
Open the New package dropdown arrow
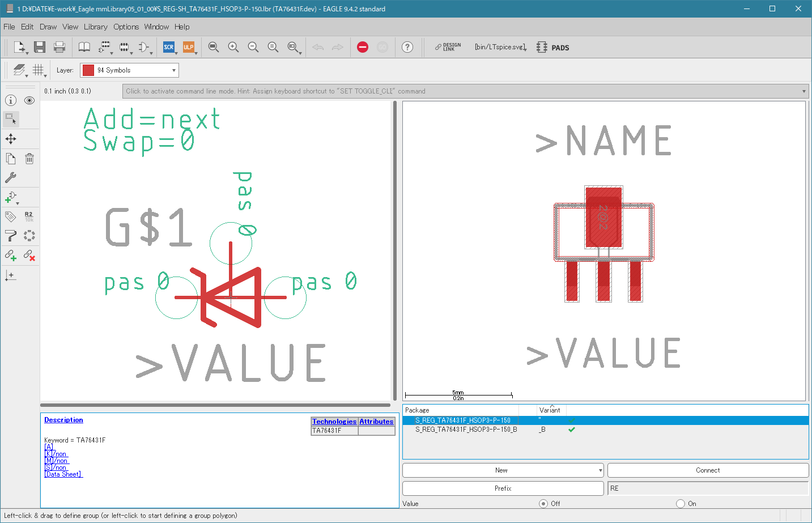pyautogui.click(x=600, y=470)
